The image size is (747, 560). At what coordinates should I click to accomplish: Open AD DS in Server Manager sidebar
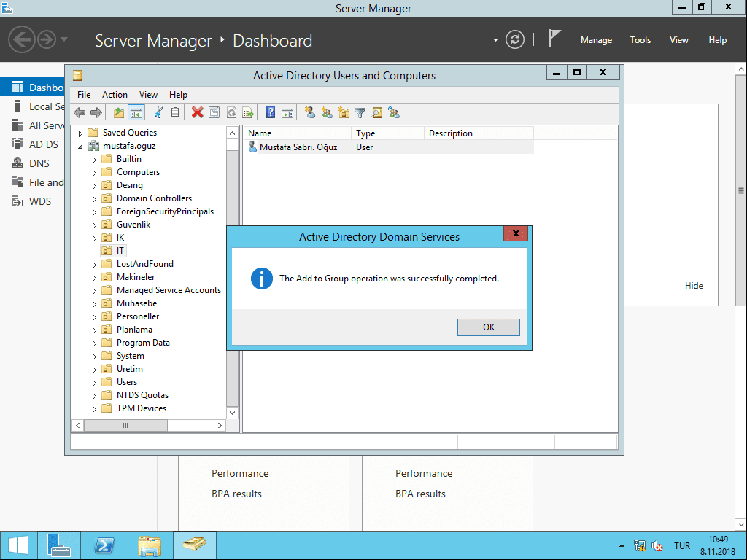point(43,144)
